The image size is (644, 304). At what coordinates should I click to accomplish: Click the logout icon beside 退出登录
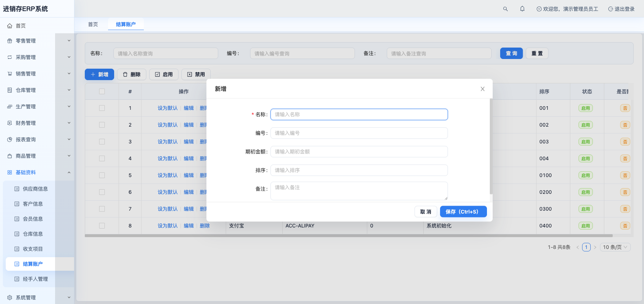pos(611,9)
